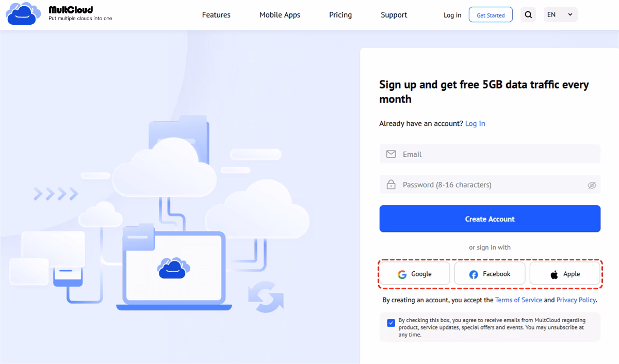Open the Features menu

pyautogui.click(x=216, y=14)
